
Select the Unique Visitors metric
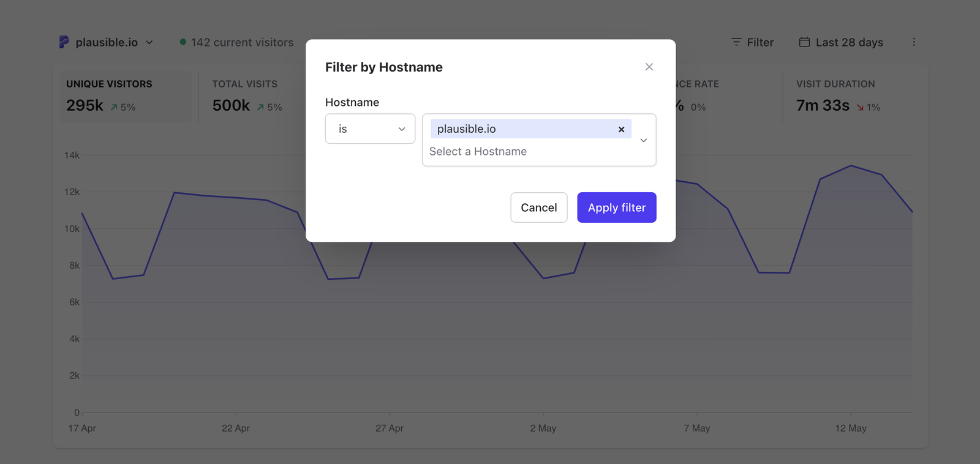[x=126, y=97]
